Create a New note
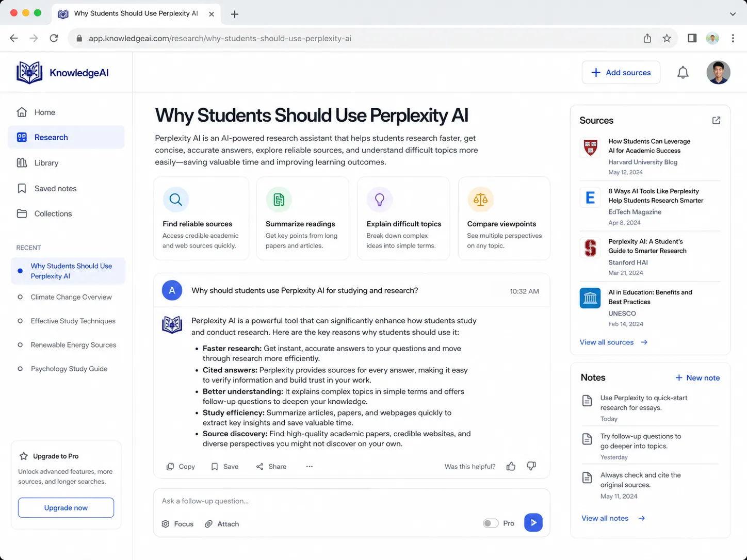747x560 pixels. click(x=697, y=378)
